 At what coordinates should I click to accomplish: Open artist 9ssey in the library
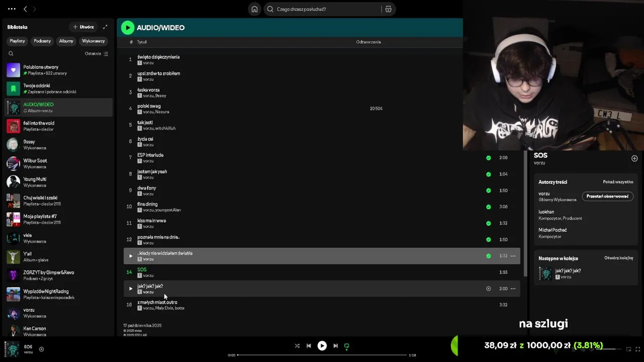[x=58, y=145]
